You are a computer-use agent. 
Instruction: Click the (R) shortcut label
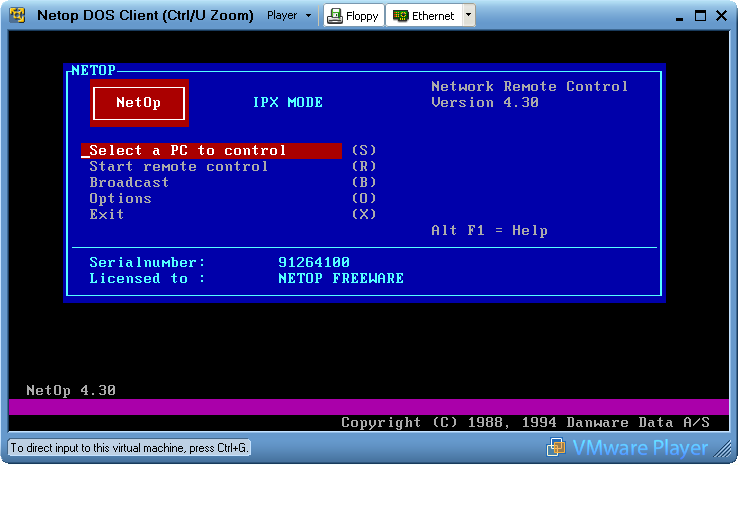click(364, 167)
